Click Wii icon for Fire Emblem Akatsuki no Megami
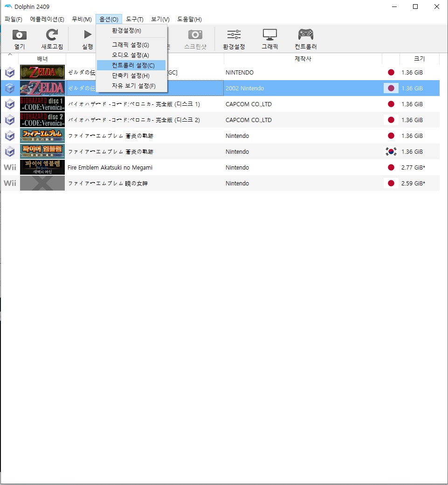Viewport: 448px width, 485px height. coord(10,167)
